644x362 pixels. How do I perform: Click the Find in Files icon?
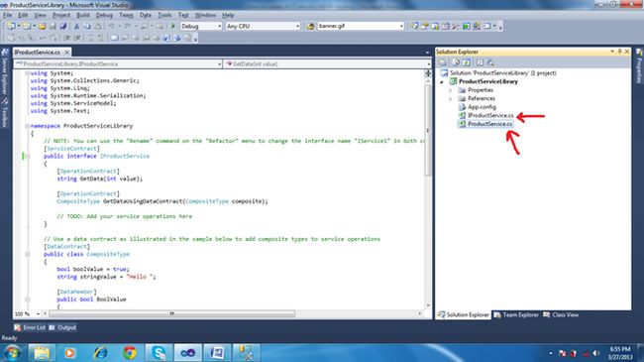coord(310,26)
